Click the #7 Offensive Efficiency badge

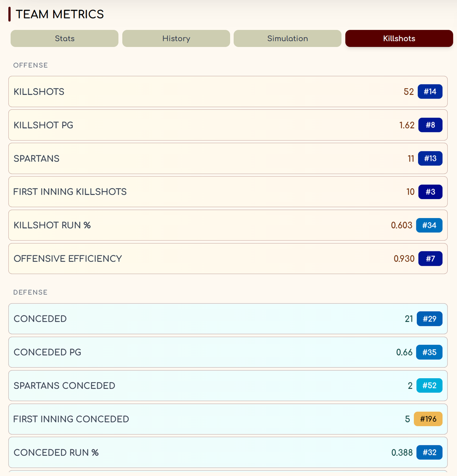430,259
